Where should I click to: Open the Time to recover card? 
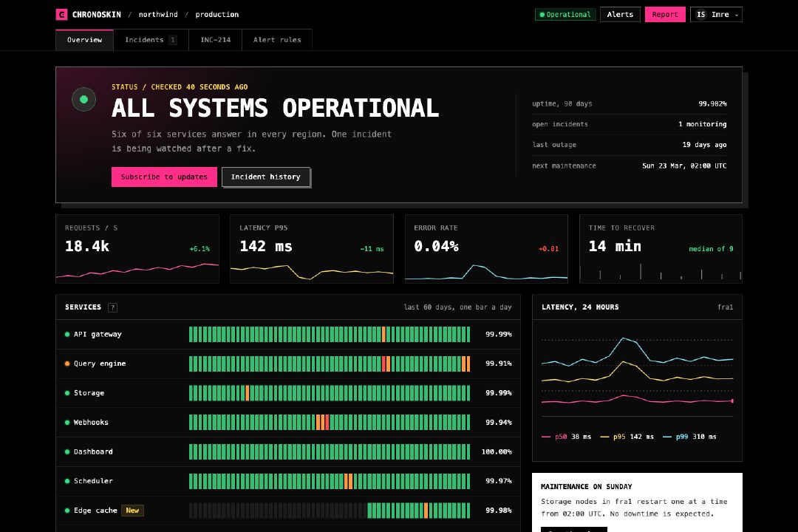(661, 249)
